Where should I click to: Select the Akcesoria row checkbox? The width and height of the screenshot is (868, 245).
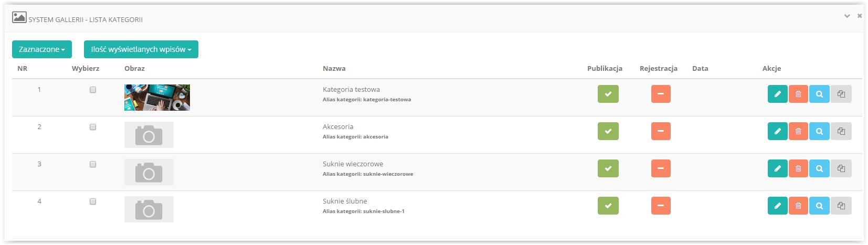pos(93,127)
